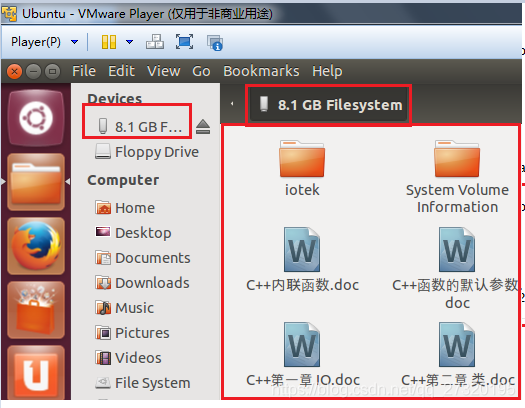Open Pictures in sidebar
525x408 pixels.
click(x=132, y=333)
